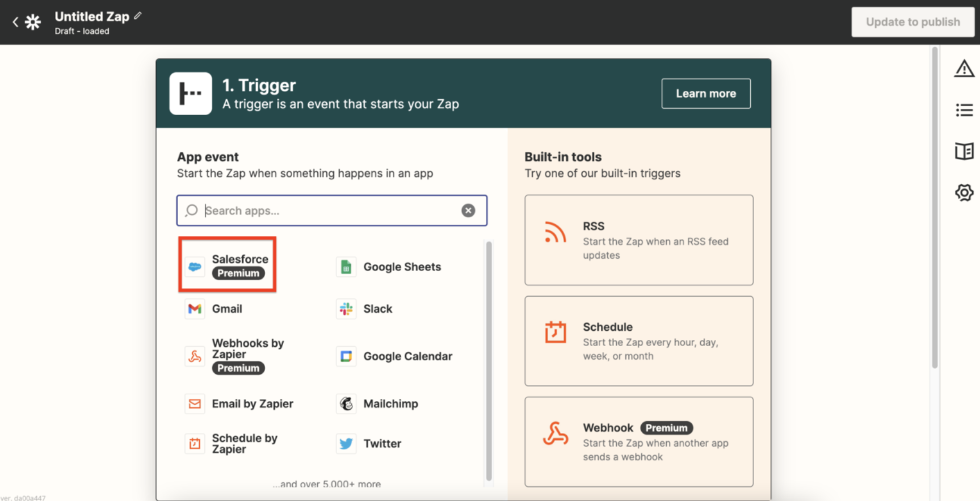Select the Schedule by Zapier label
The width and height of the screenshot is (980, 501).
[x=245, y=444]
